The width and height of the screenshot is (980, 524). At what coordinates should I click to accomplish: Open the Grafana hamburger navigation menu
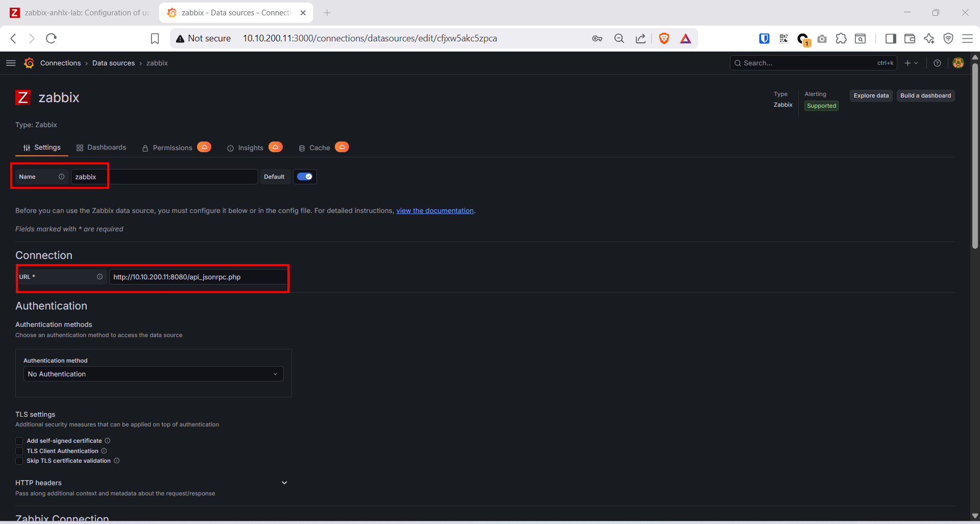11,63
